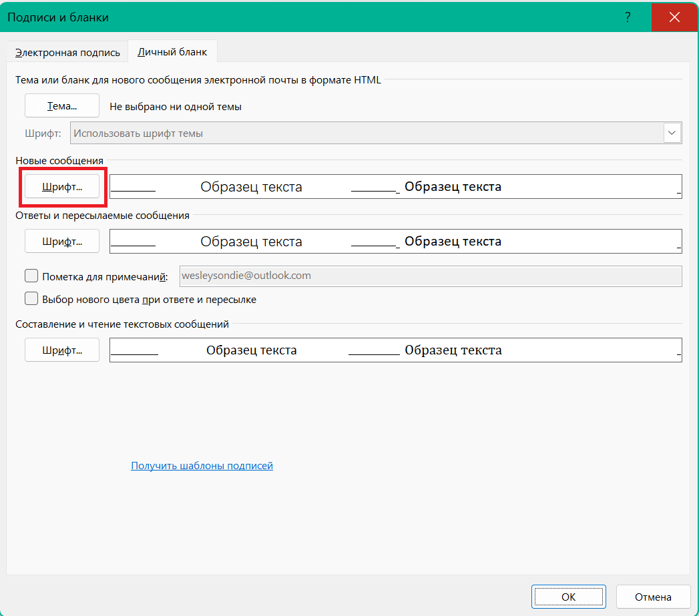699x616 pixels.
Task: Click the plain text Образец текста preview box
Action: point(395,350)
